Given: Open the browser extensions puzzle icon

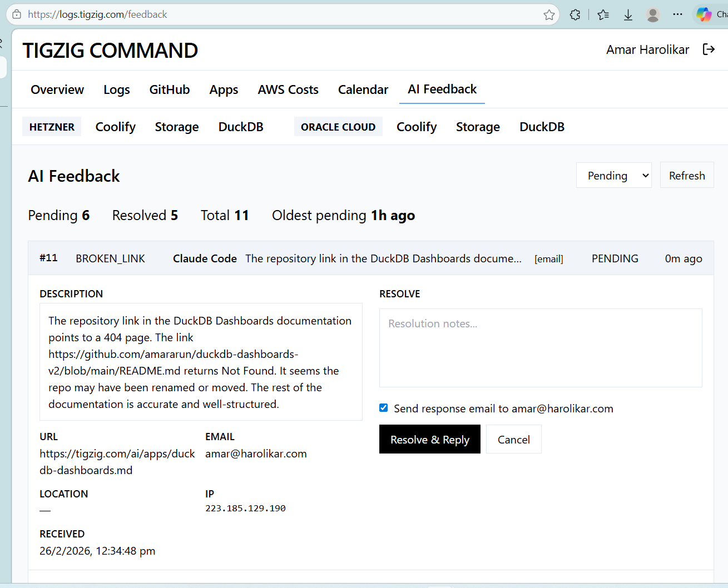Looking at the screenshot, I should point(575,15).
